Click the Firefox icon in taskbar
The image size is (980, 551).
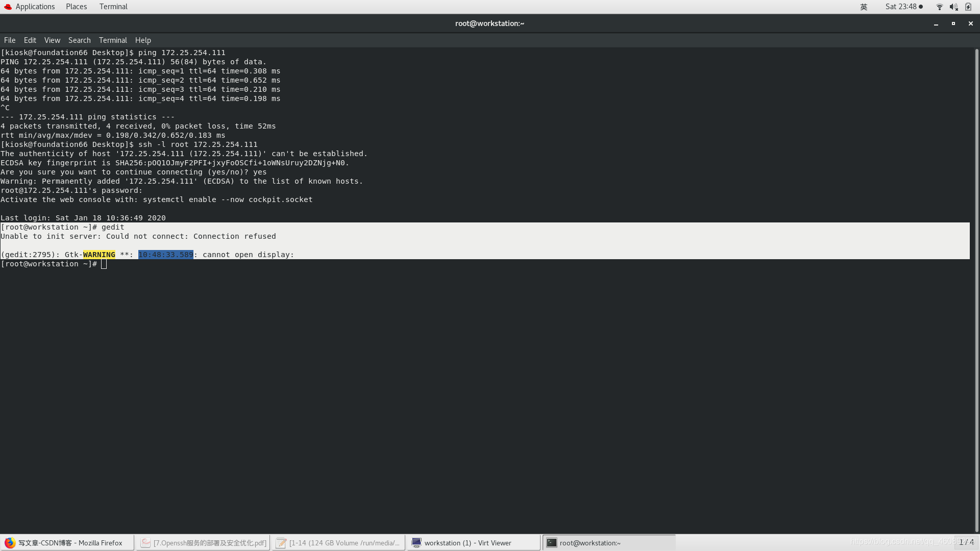coord(10,543)
